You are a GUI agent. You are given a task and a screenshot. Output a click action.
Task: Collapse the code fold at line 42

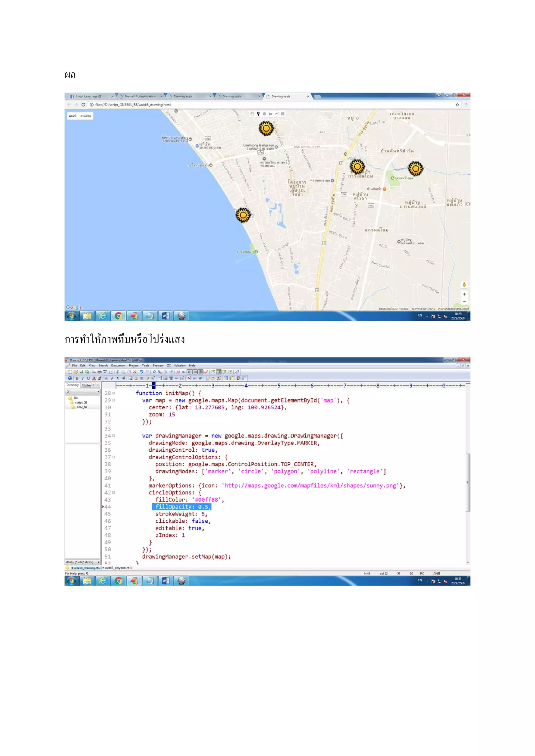(x=114, y=493)
